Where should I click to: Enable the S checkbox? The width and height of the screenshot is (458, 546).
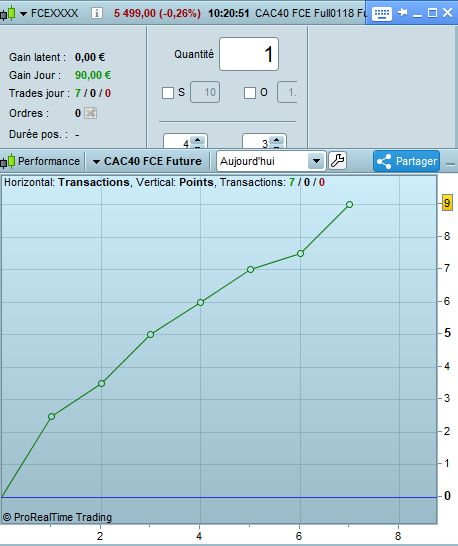click(168, 93)
